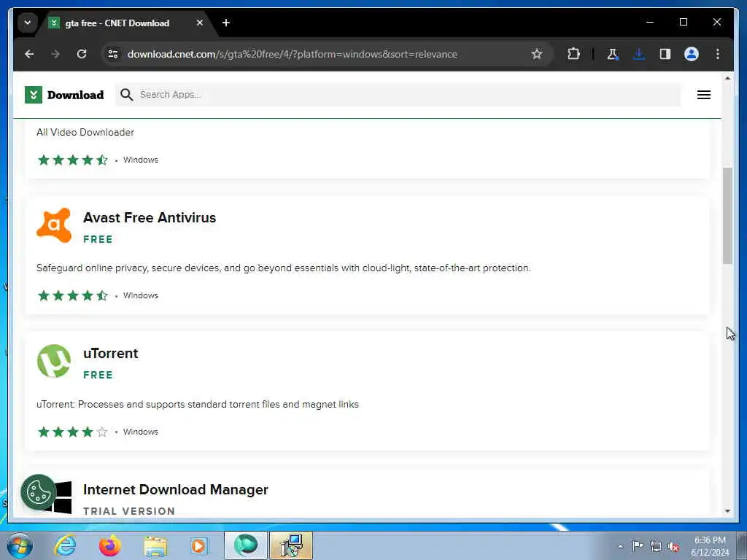Open cookie preferences button

[x=39, y=492]
